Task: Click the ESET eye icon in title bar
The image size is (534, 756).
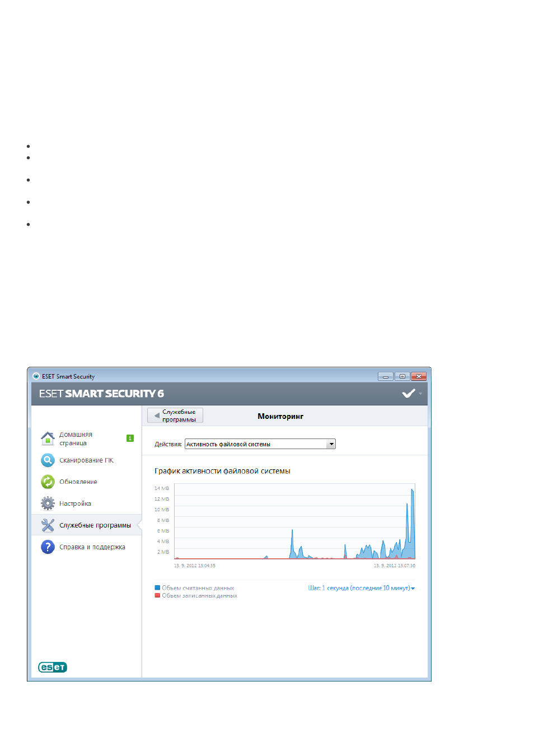Action: point(36,376)
